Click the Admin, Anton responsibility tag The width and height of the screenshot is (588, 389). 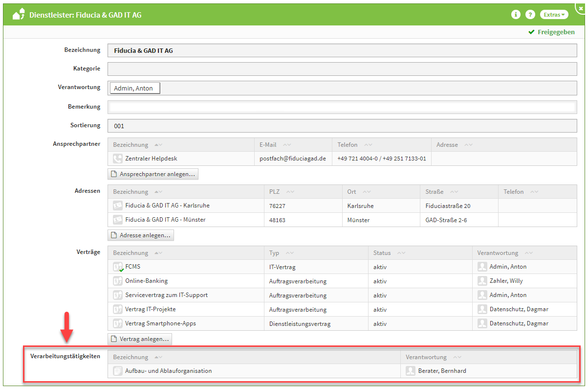(x=134, y=89)
